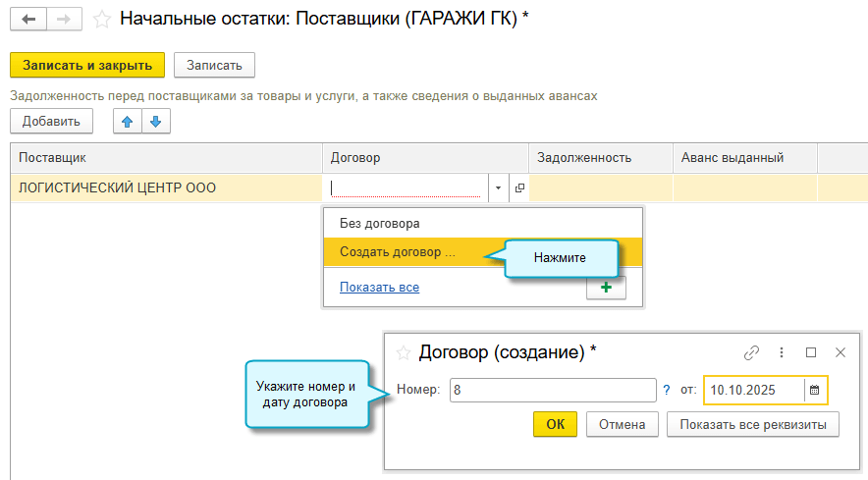Expand the Договор dropdown arrow
Image resolution: width=868 pixels, height=480 pixels.
[498, 187]
